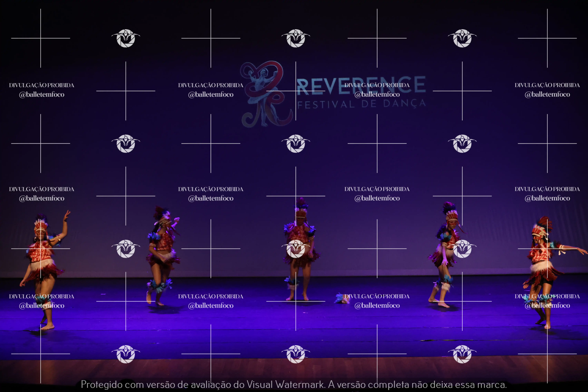Click the Visual Watermark trial notice text

[x=294, y=384]
